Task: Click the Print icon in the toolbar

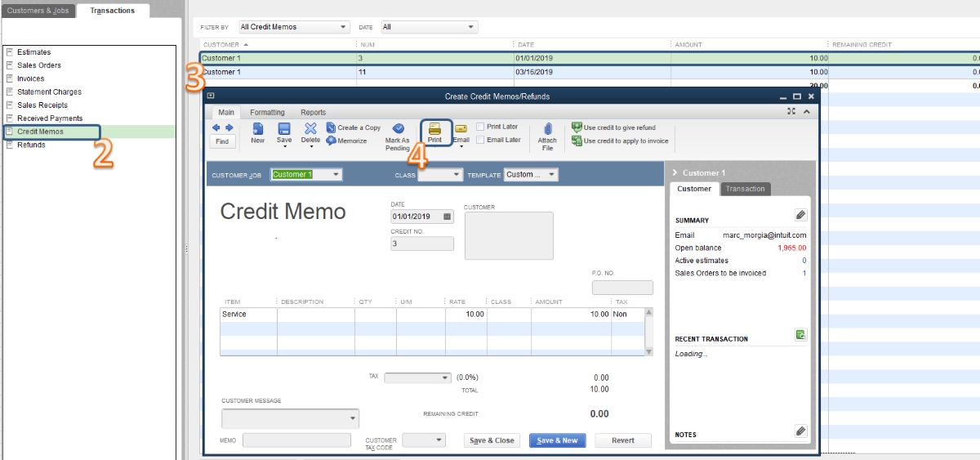Action: (434, 129)
